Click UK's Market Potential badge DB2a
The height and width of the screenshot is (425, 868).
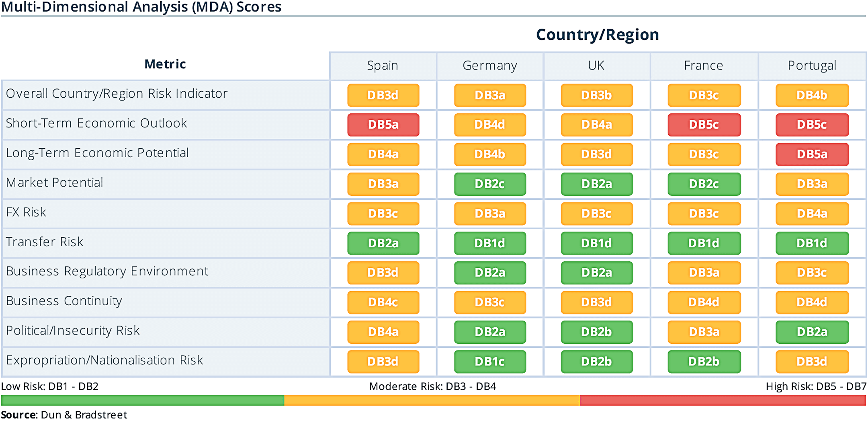[597, 184]
